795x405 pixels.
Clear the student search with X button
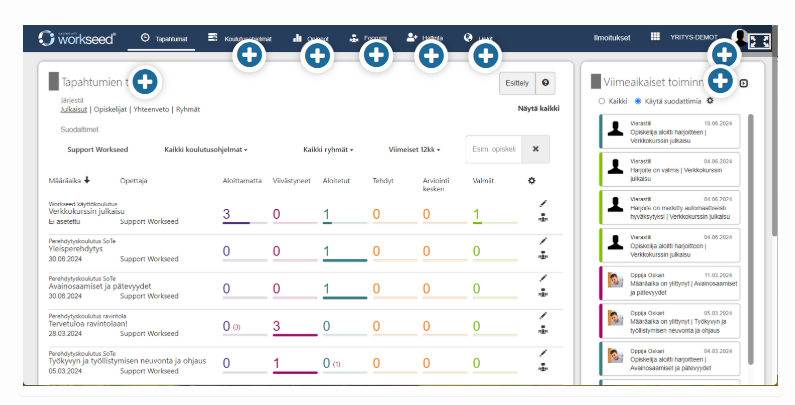[x=535, y=149]
